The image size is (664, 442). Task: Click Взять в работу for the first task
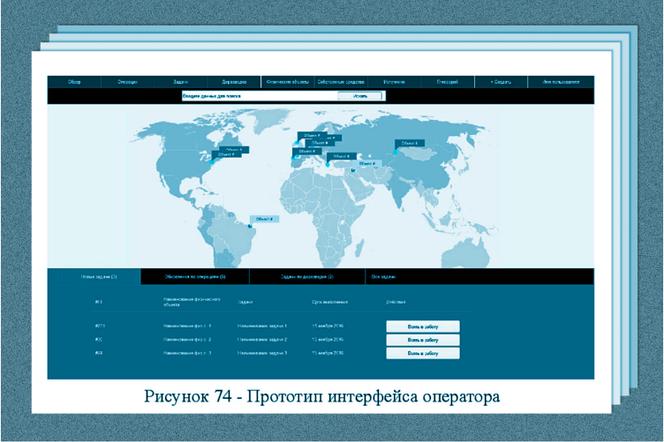coord(422,326)
